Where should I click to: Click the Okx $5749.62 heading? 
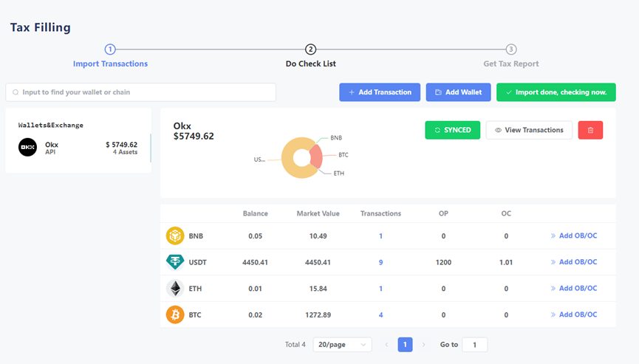(x=194, y=131)
